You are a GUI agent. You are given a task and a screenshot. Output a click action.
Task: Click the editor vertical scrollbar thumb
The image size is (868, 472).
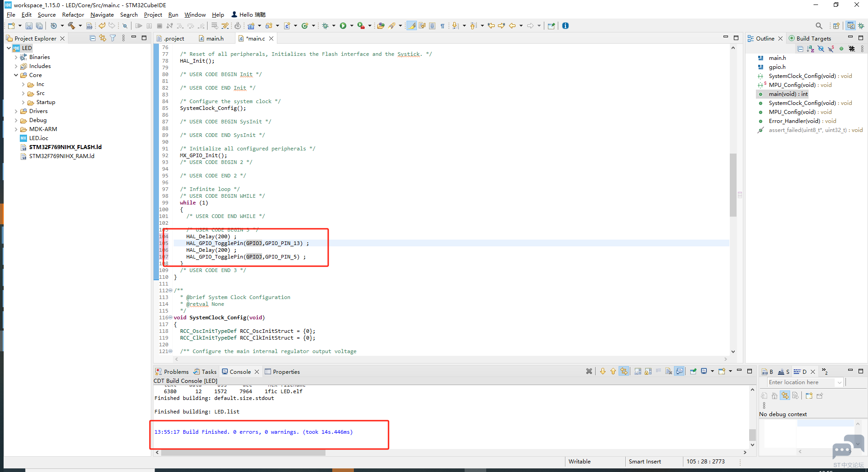point(733,185)
